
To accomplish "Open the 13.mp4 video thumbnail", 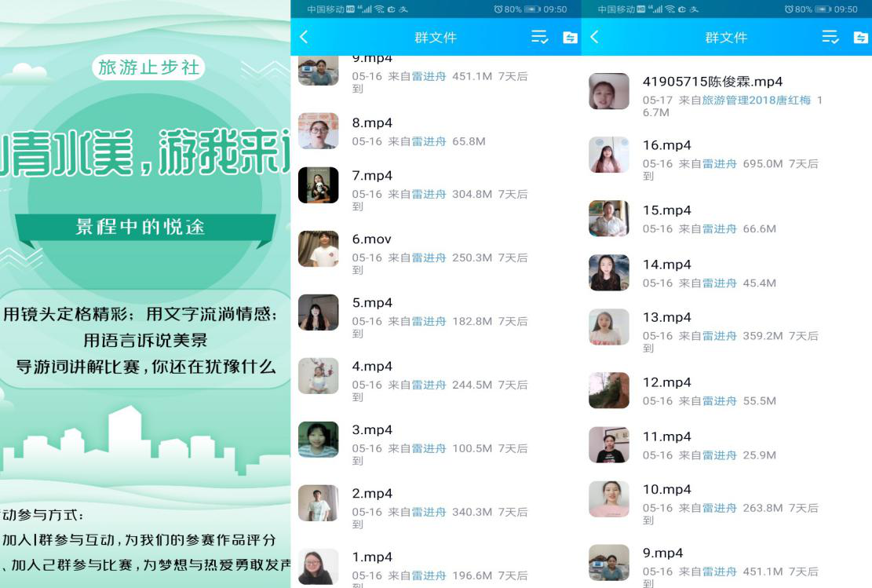I will click(609, 327).
